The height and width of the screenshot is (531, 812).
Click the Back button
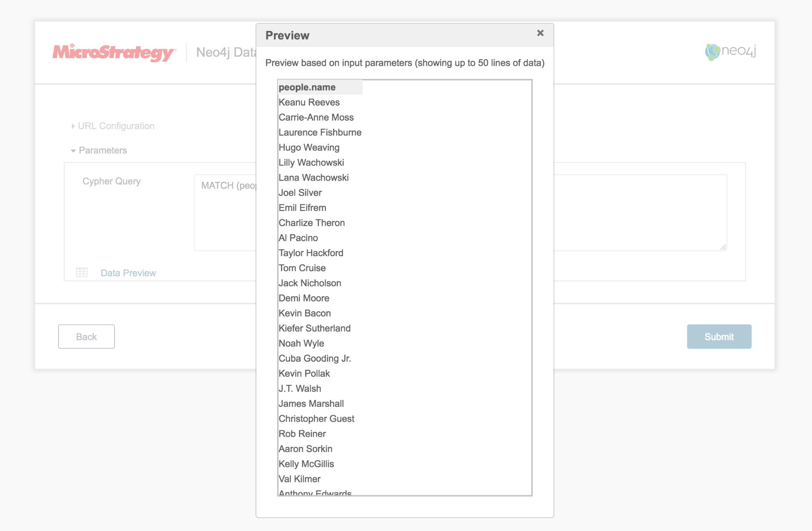pos(86,337)
